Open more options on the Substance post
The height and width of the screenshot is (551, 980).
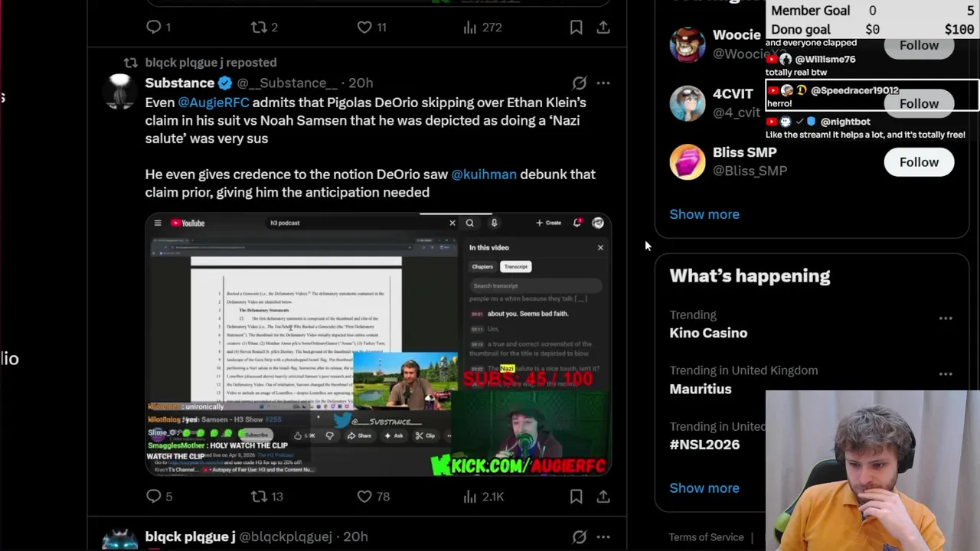point(603,83)
